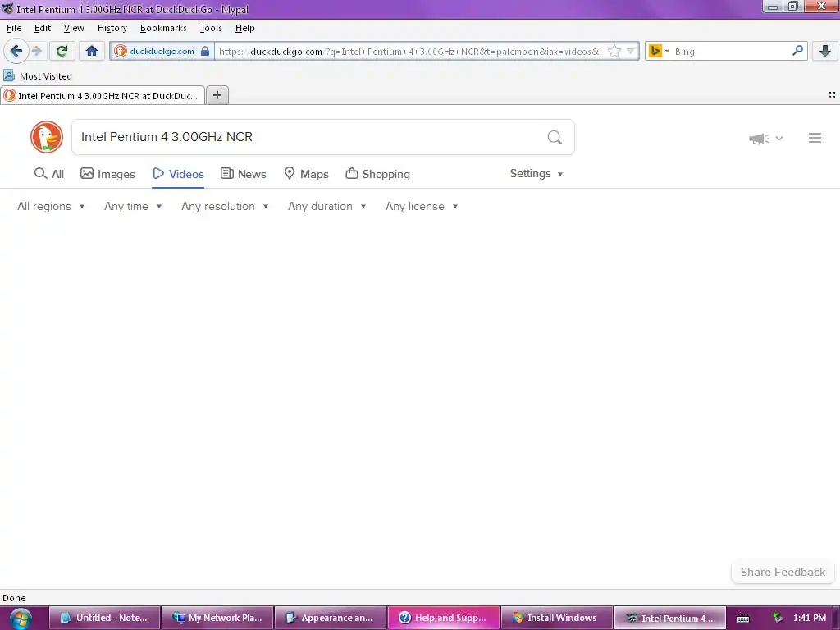The height and width of the screenshot is (630, 840).
Task: Switch to the Shopping results tab
Action: [377, 174]
